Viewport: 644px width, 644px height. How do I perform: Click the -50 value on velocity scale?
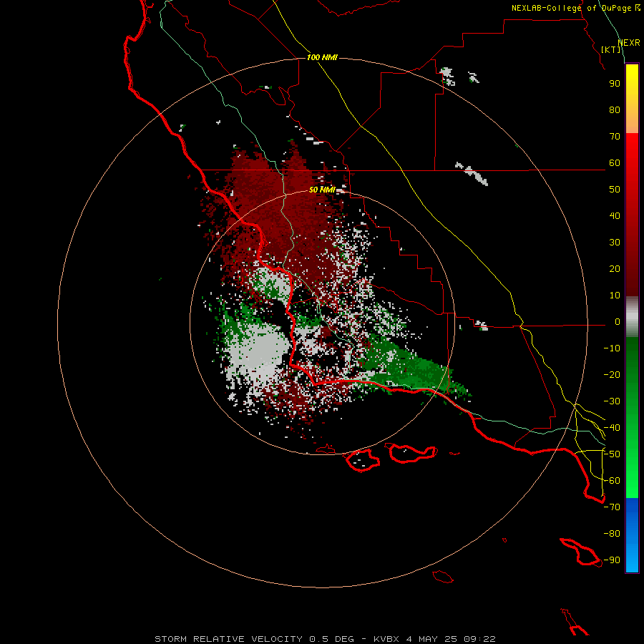[x=612, y=454]
